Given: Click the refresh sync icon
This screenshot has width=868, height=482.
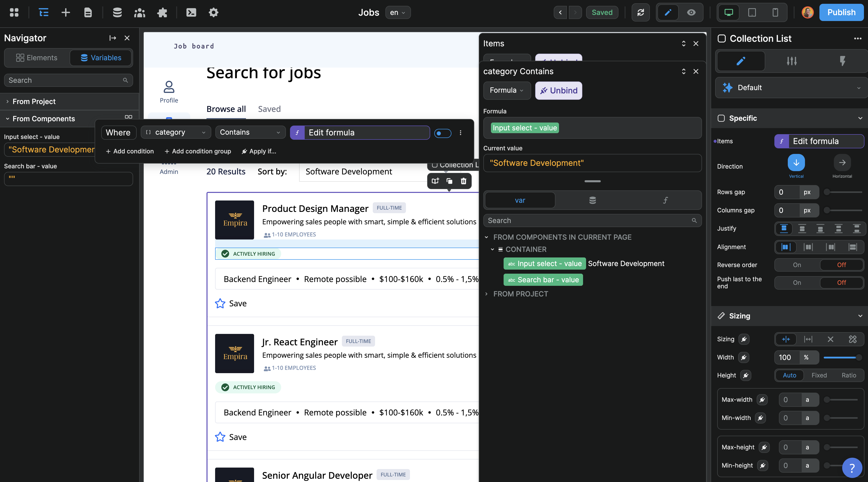Looking at the screenshot, I should click(640, 12).
